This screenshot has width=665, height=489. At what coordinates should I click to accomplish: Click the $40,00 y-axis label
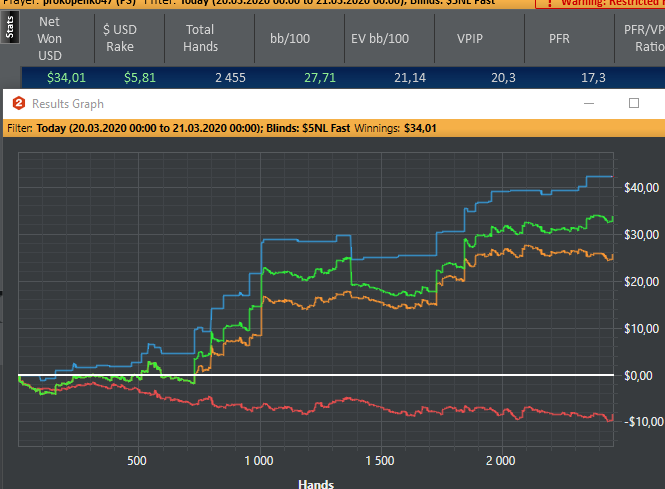point(641,187)
